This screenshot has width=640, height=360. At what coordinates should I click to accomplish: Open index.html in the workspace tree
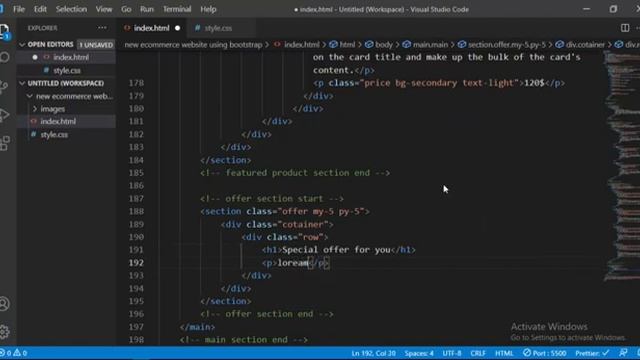coord(58,122)
